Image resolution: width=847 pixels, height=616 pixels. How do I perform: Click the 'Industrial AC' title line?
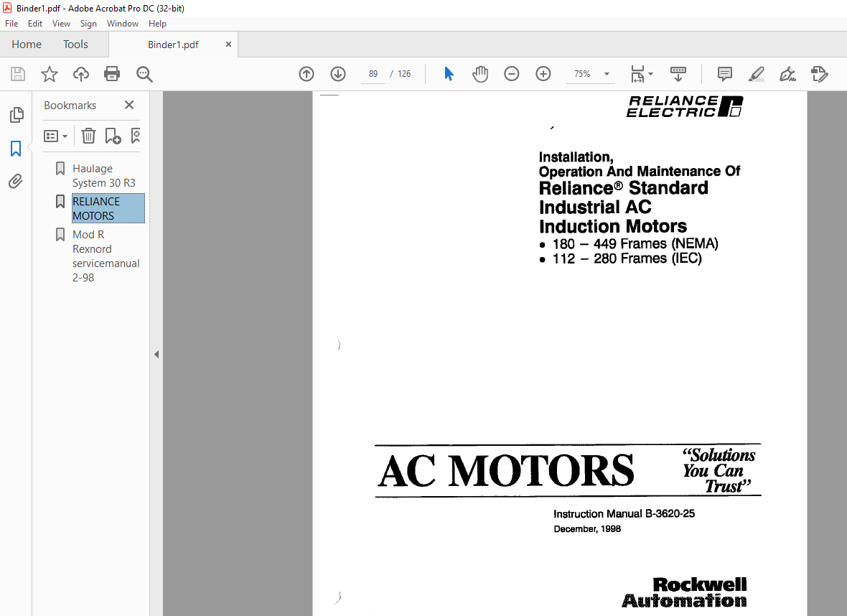pos(595,207)
